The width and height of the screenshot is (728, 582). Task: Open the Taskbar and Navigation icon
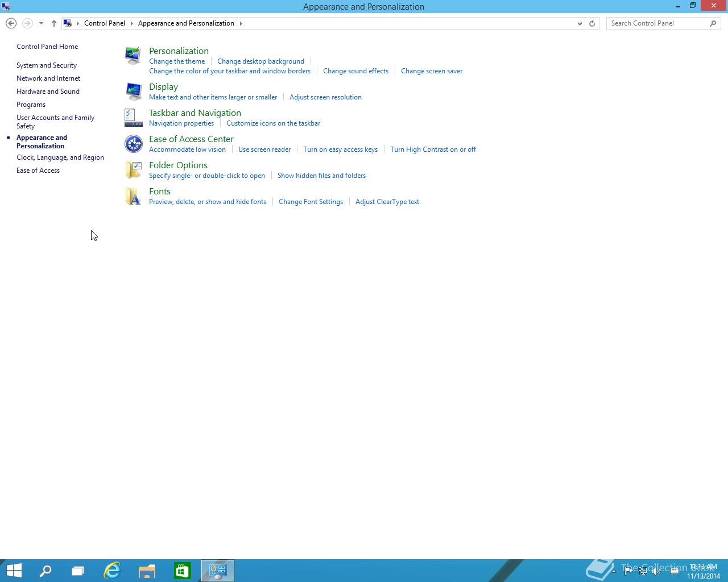(x=133, y=118)
